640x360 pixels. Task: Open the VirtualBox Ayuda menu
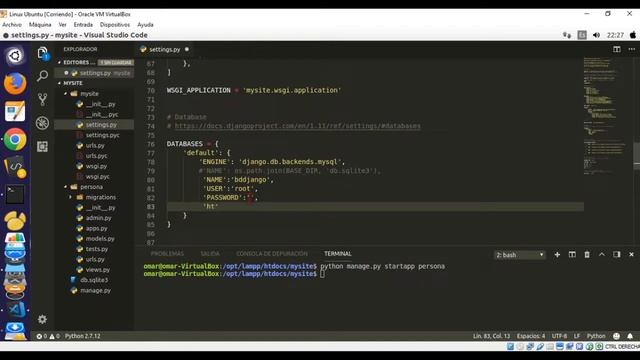click(x=145, y=25)
